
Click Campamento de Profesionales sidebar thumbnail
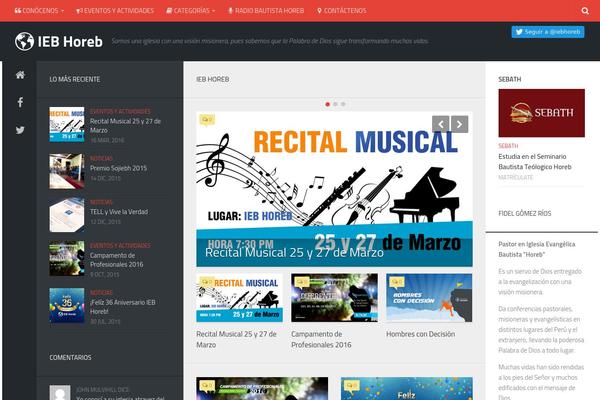coord(67,258)
